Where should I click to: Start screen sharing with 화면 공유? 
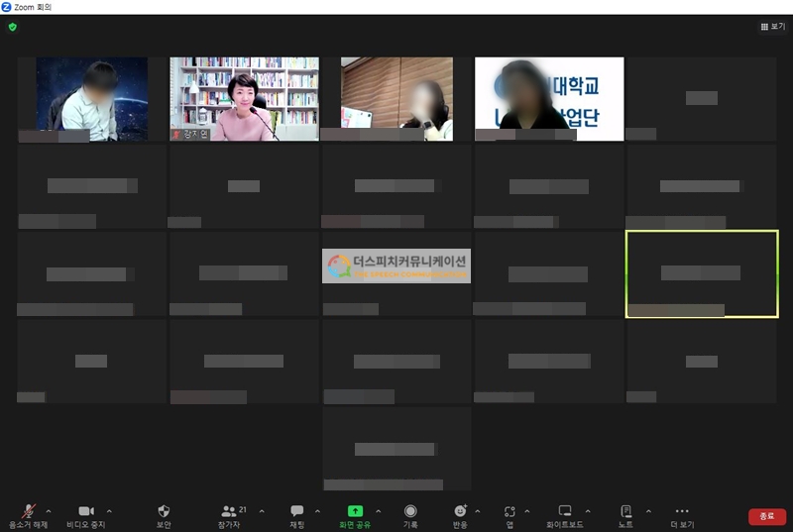355,512
